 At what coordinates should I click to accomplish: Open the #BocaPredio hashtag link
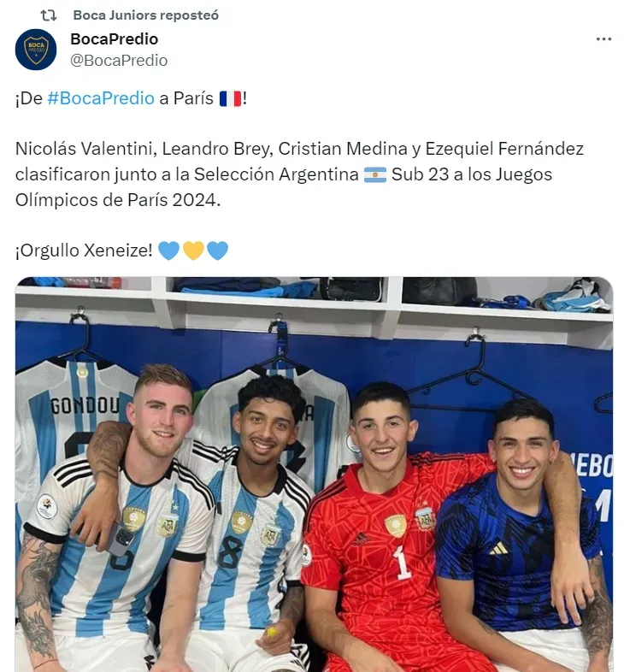click(101, 98)
